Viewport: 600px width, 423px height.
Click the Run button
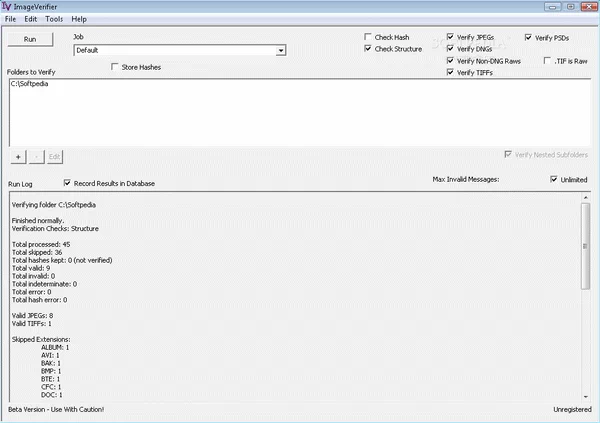(x=30, y=39)
